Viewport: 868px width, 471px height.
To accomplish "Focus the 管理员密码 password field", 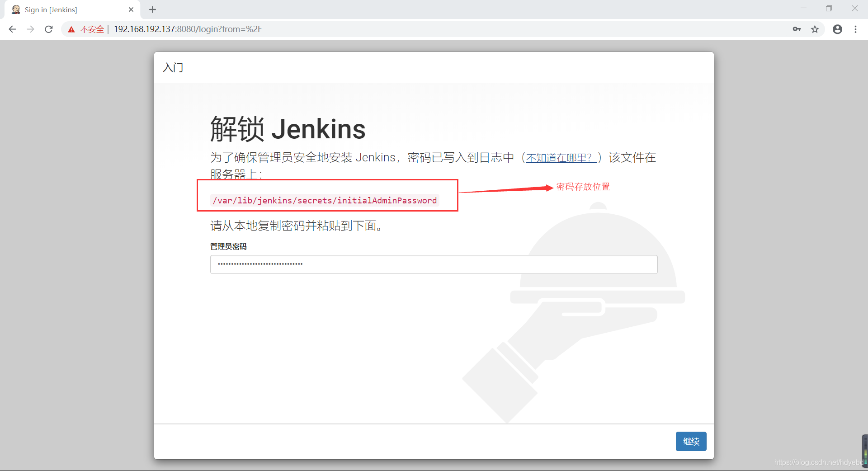I will pos(434,264).
